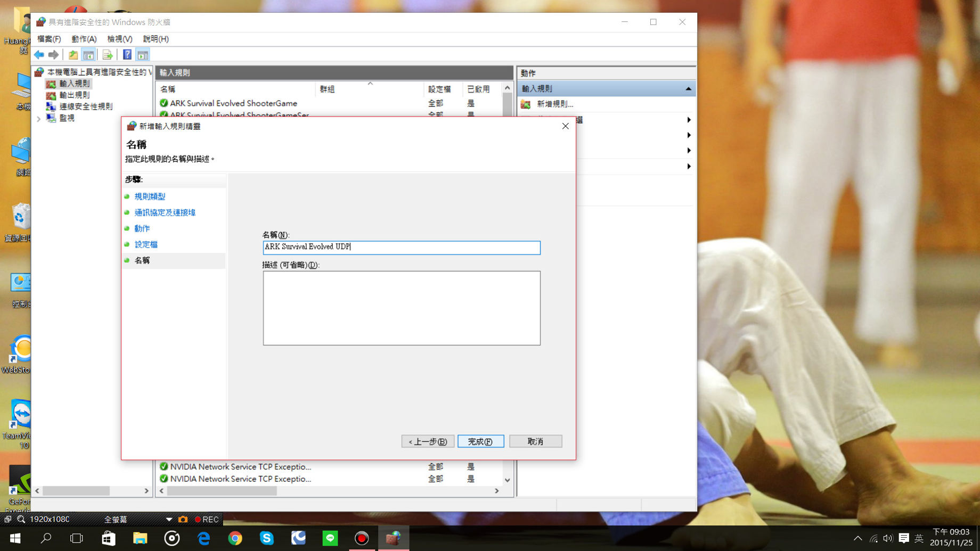
Task: Open the 說明(H) menu
Action: [156, 39]
